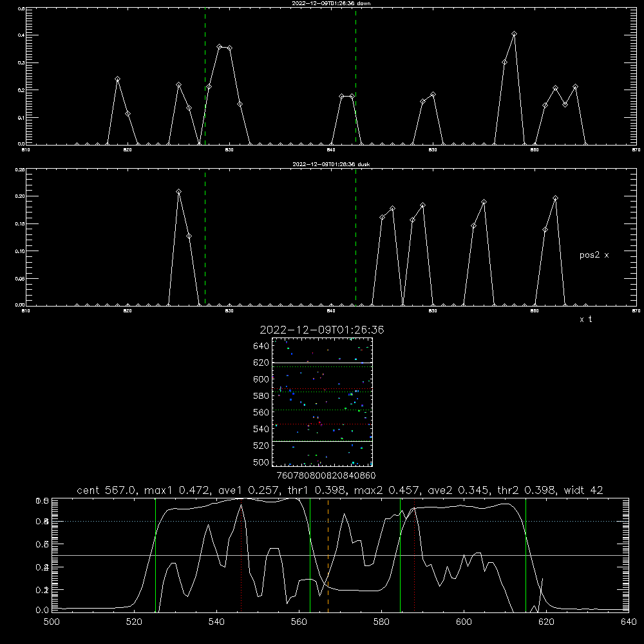Click the 'pos2 x' annotation text
Image resolution: width=644 pixels, height=644 pixels.
(x=594, y=255)
